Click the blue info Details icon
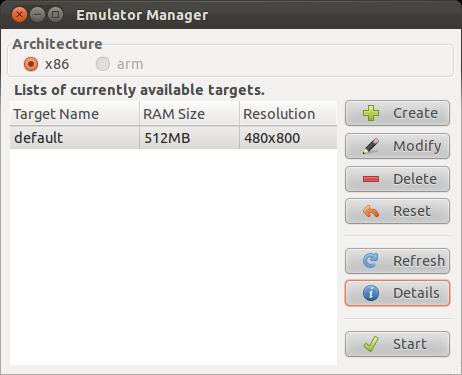The width and height of the screenshot is (462, 375). [371, 293]
